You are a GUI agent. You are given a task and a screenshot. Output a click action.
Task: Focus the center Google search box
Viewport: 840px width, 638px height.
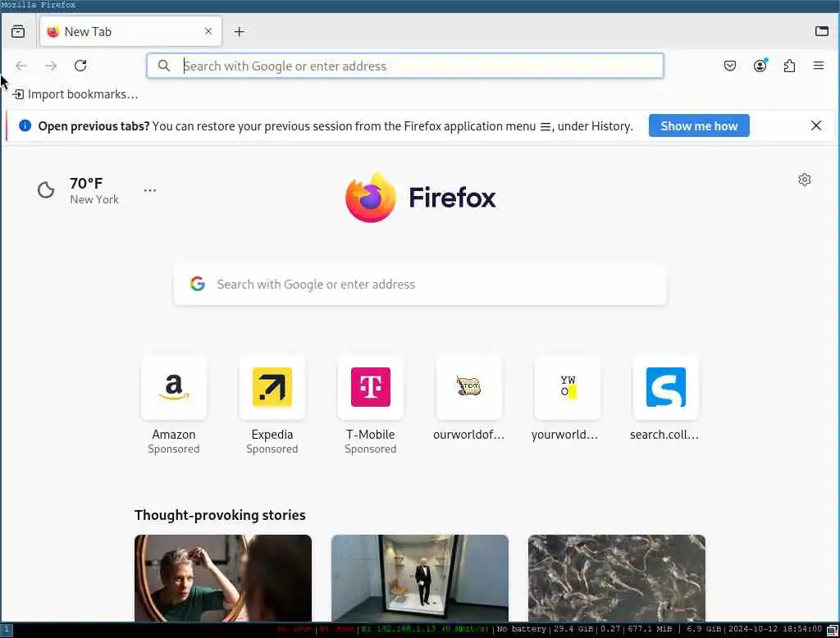pyautogui.click(x=419, y=285)
